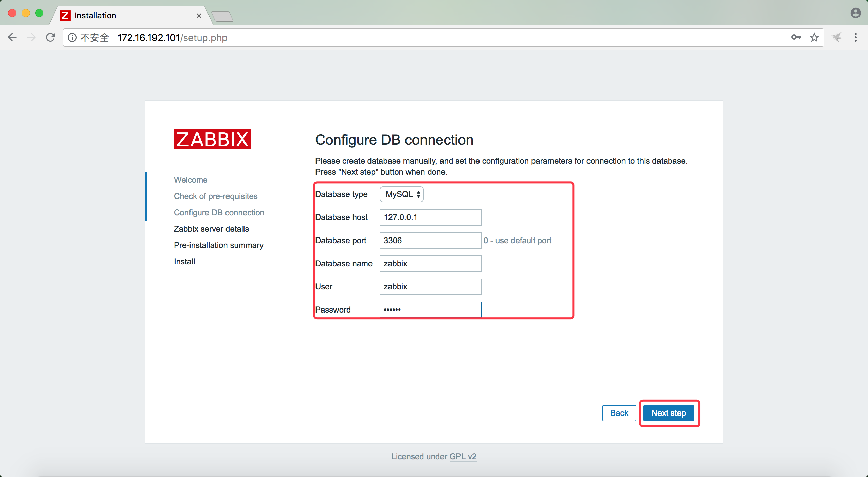
Task: Click the browser back arrow
Action: tap(12, 37)
